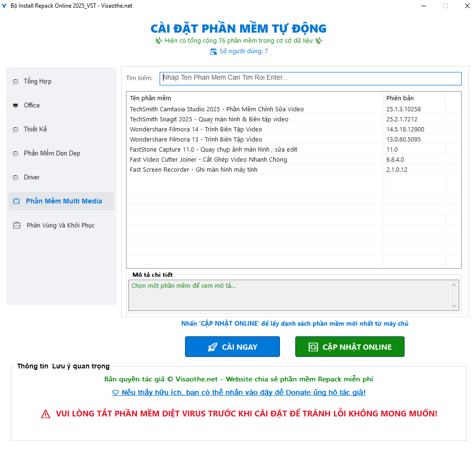The width and height of the screenshot is (476, 450).
Task: Switch to the Thiết Kế category
Action: (x=61, y=130)
